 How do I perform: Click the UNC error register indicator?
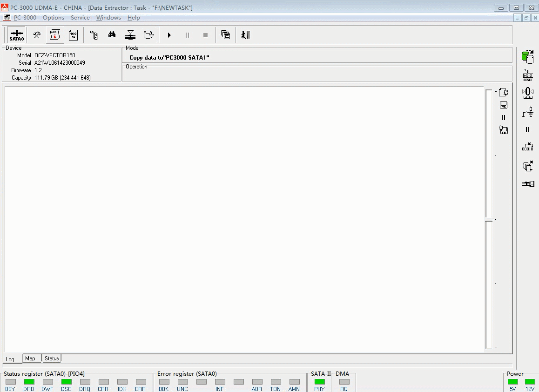tap(183, 382)
